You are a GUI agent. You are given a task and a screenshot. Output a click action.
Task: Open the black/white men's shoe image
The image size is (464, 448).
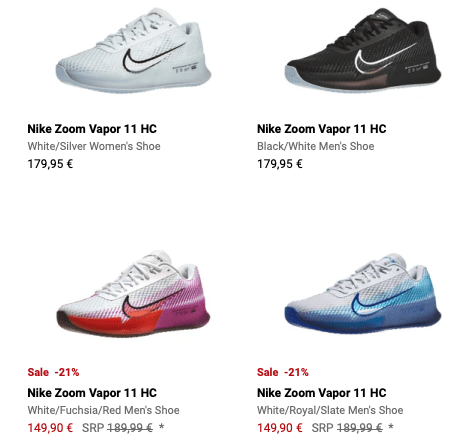[x=363, y=50]
